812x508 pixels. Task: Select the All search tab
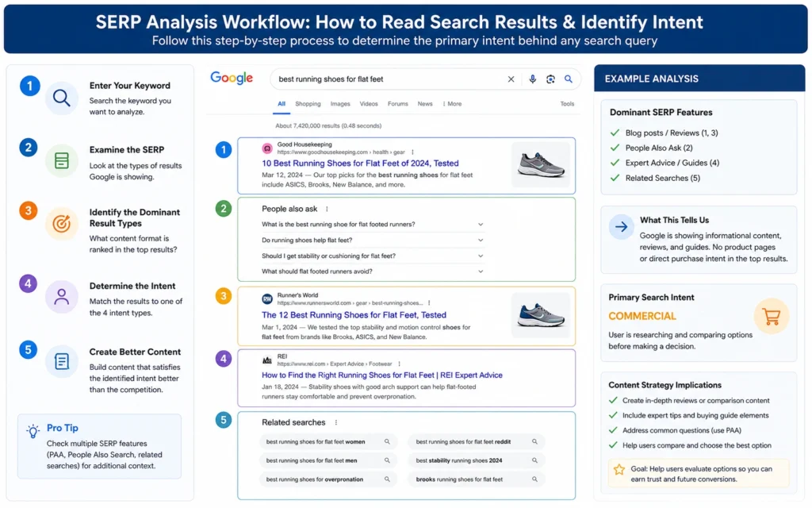click(x=282, y=104)
